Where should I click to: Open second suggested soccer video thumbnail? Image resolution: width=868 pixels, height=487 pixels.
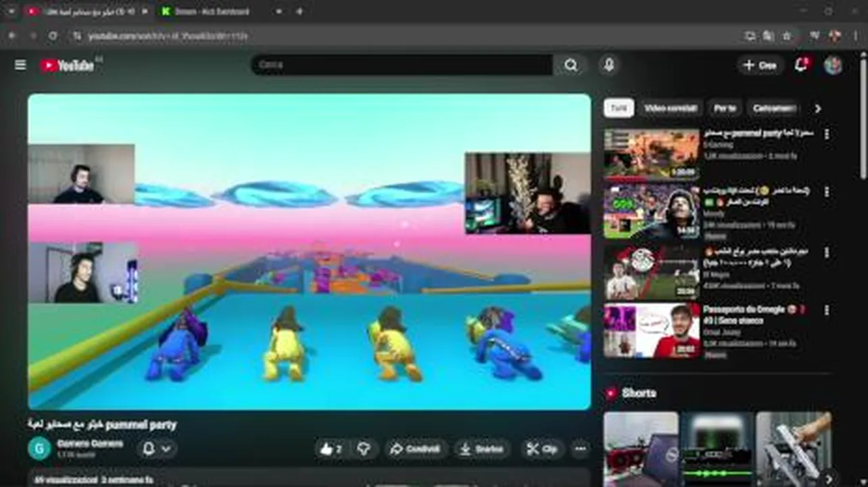point(652,212)
